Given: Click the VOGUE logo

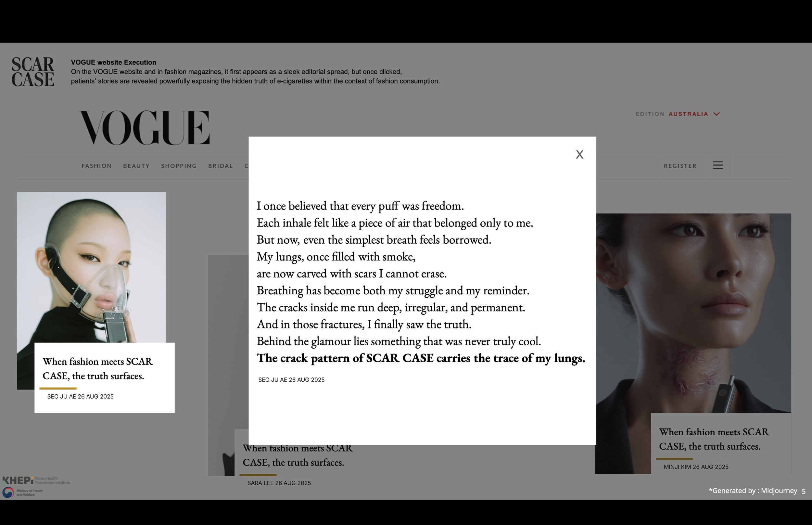Looking at the screenshot, I should coord(144,127).
